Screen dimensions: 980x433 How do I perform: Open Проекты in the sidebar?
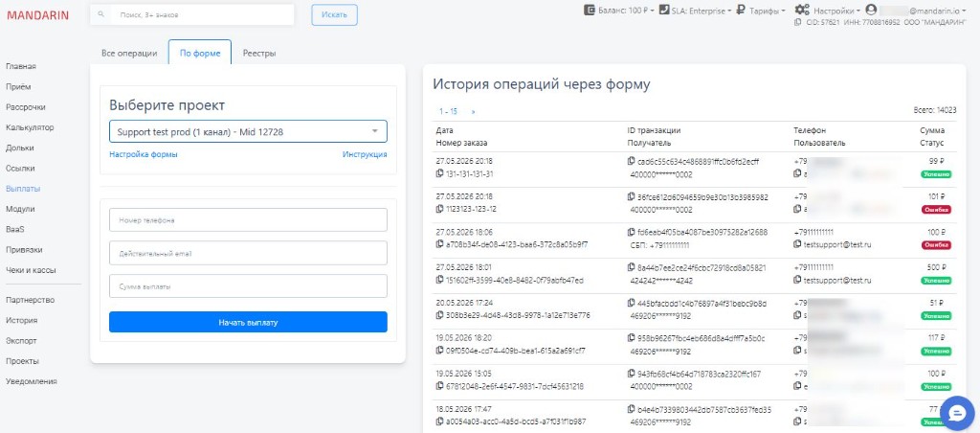[23, 361]
